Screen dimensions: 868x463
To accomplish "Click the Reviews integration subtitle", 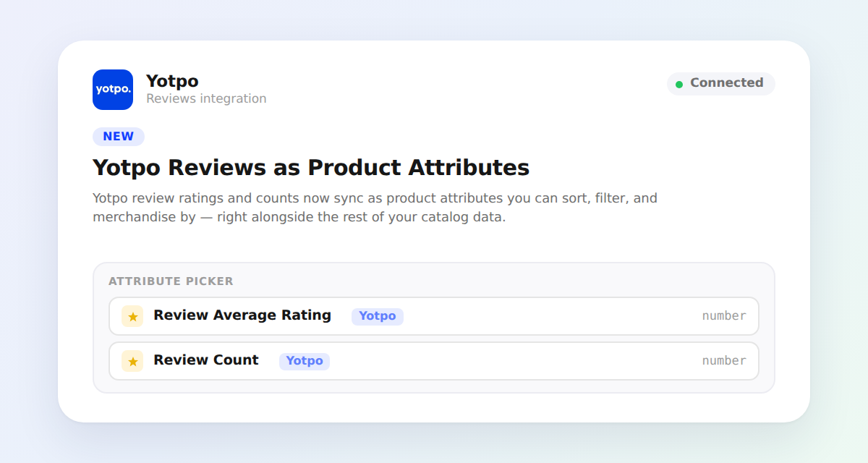I will tap(206, 99).
